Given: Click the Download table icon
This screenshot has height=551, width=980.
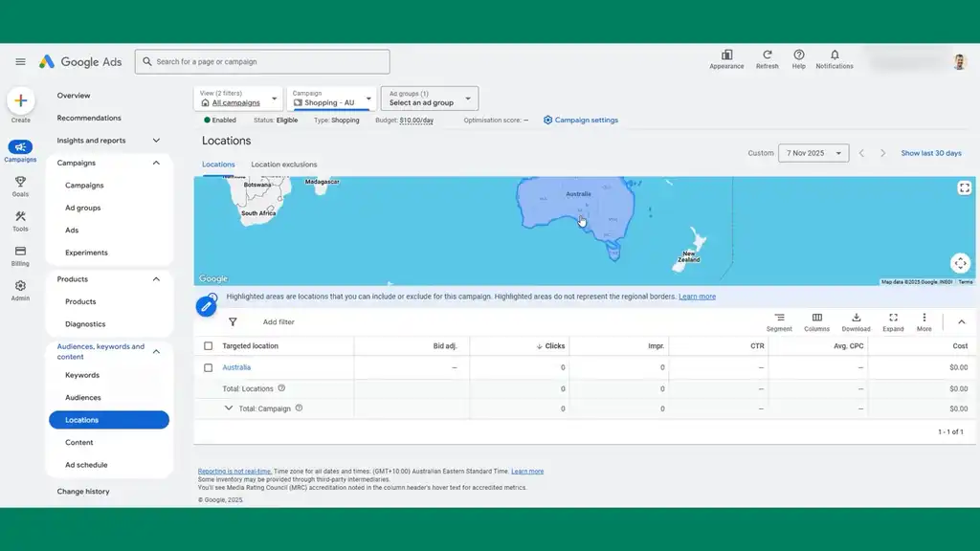Looking at the screenshot, I should (x=856, y=319).
